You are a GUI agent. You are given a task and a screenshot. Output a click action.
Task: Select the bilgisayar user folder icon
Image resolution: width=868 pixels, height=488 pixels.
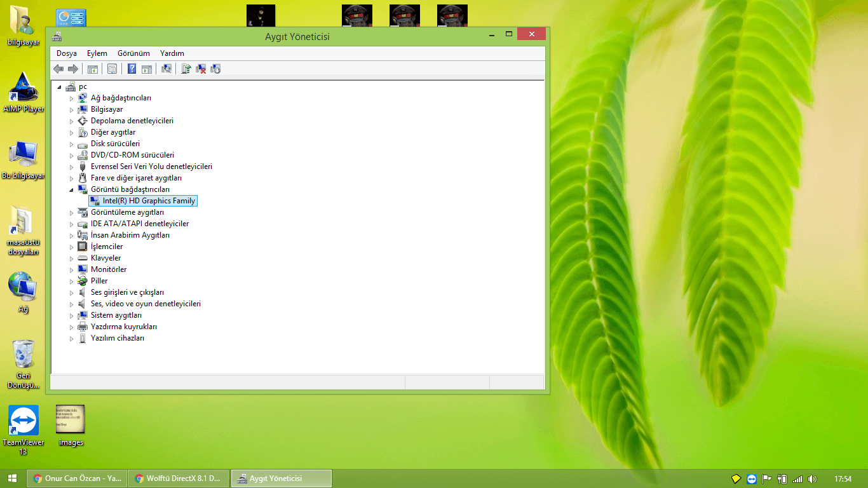pyautogui.click(x=24, y=25)
